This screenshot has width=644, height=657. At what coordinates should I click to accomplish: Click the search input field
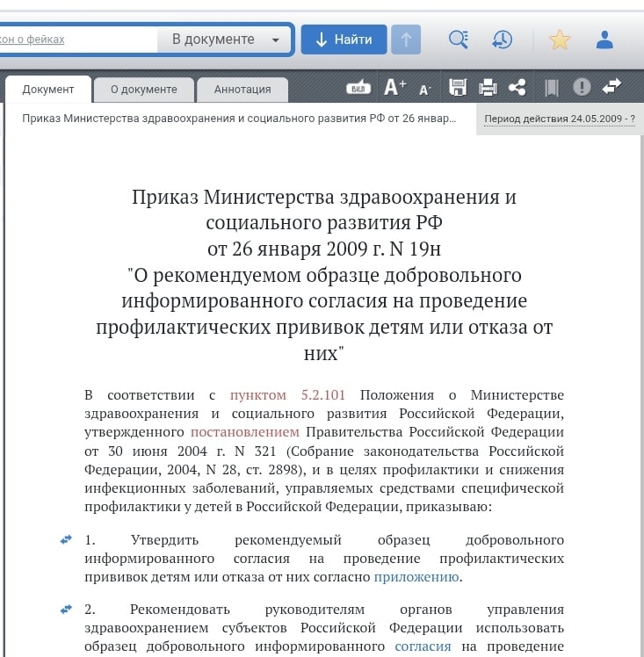tap(78, 40)
